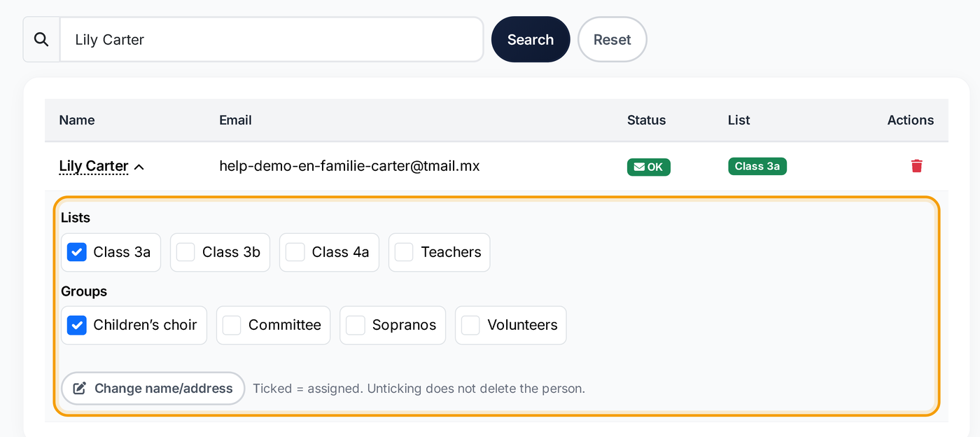980x437 pixels.
Task: Click the email help-demo-en-familie-carter@tmail.mx
Action: (349, 166)
